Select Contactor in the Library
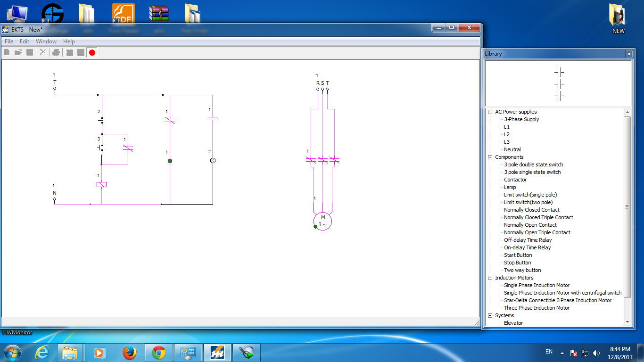The height and width of the screenshot is (362, 644). coord(515,180)
